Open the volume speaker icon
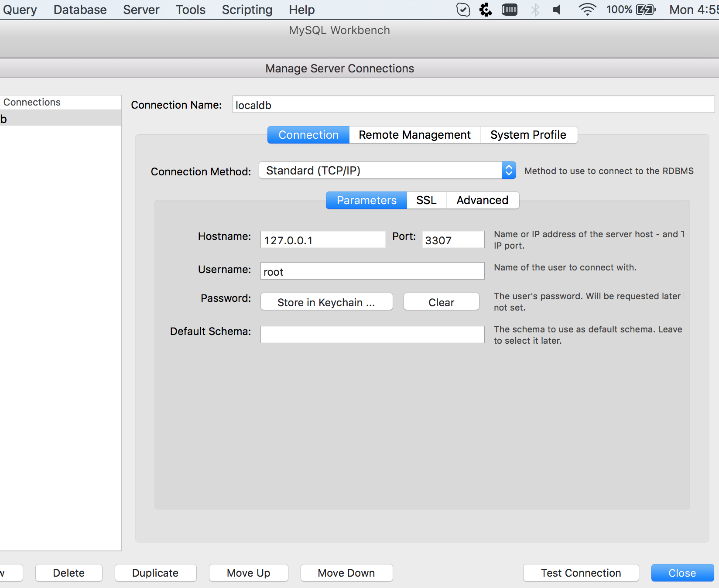 pyautogui.click(x=557, y=10)
